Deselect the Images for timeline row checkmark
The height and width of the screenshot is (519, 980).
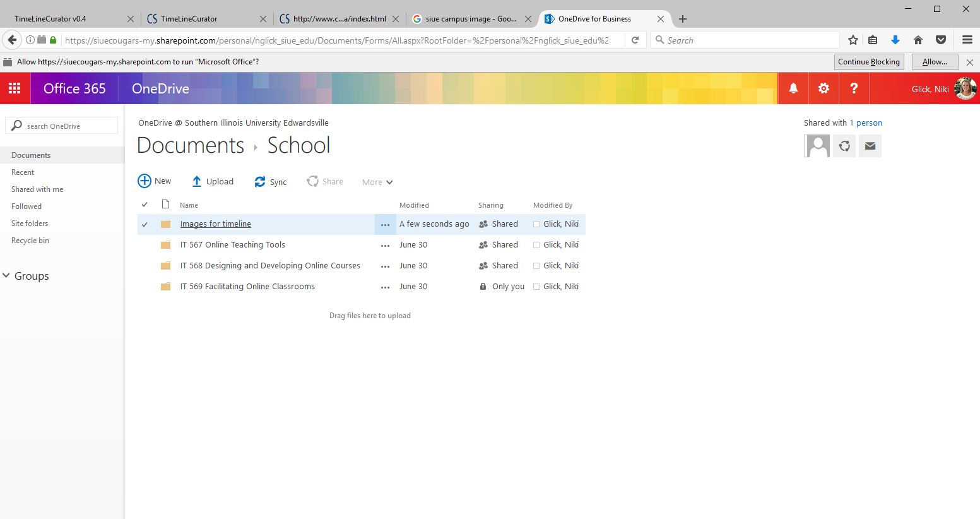[x=145, y=224]
